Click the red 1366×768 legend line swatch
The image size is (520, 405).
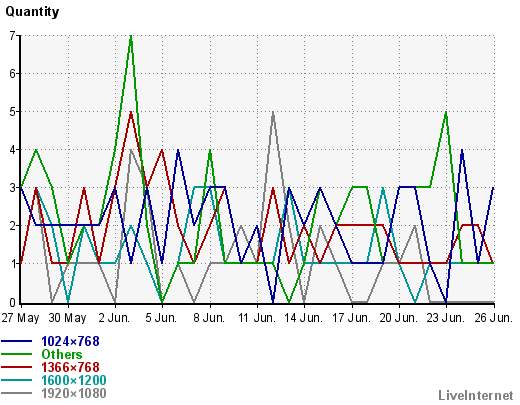tap(16, 367)
